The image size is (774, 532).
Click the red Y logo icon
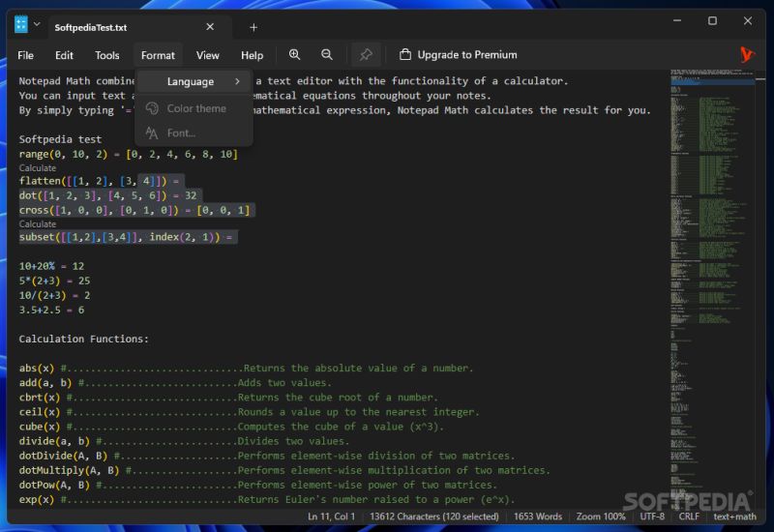click(x=747, y=54)
